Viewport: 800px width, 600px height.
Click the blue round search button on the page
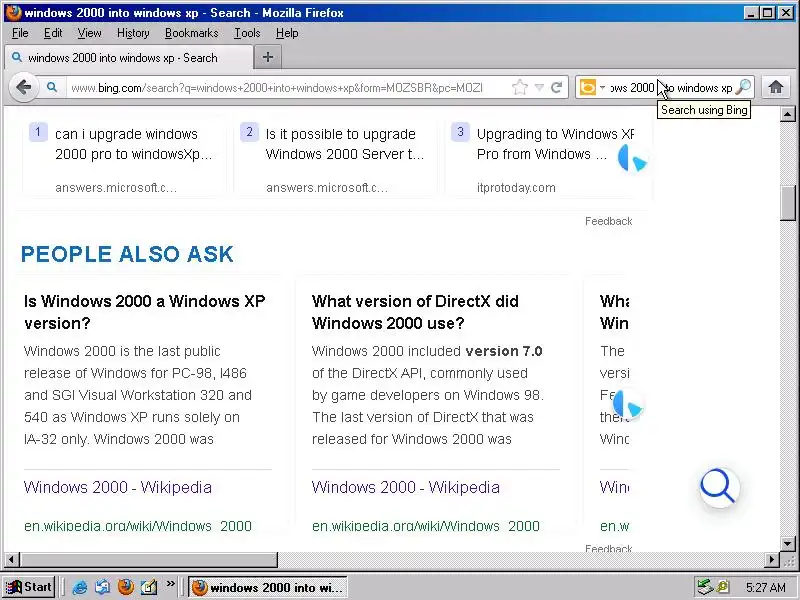[x=719, y=487]
